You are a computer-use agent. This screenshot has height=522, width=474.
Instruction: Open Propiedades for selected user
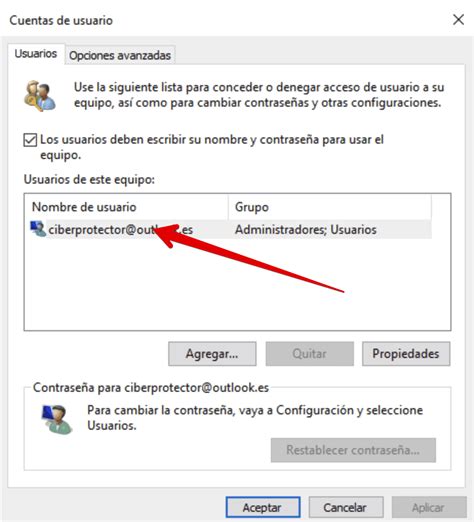pos(406,354)
